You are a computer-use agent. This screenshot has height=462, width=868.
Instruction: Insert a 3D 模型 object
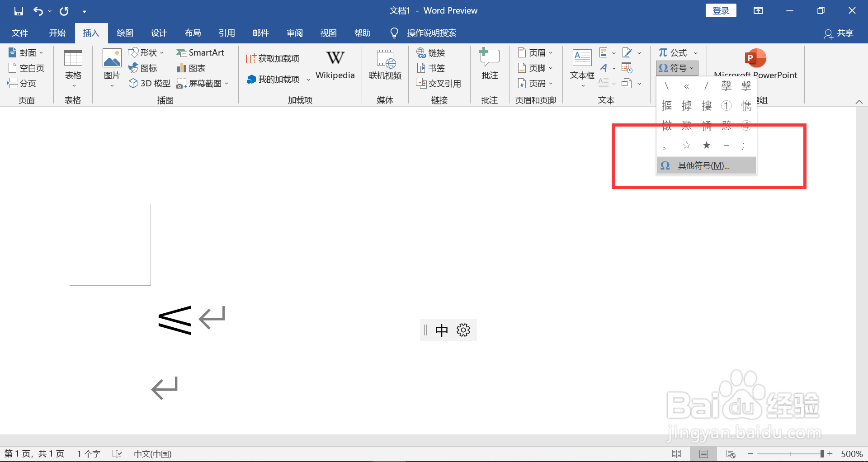pos(149,83)
